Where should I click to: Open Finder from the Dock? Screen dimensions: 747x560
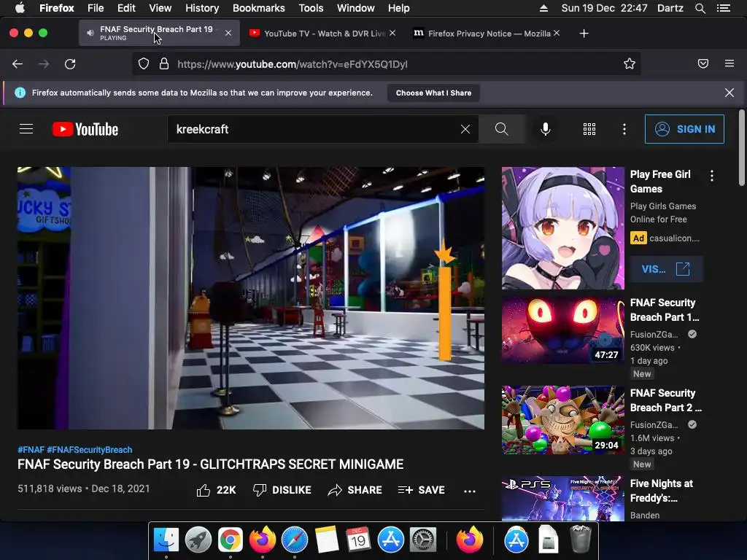point(166,540)
